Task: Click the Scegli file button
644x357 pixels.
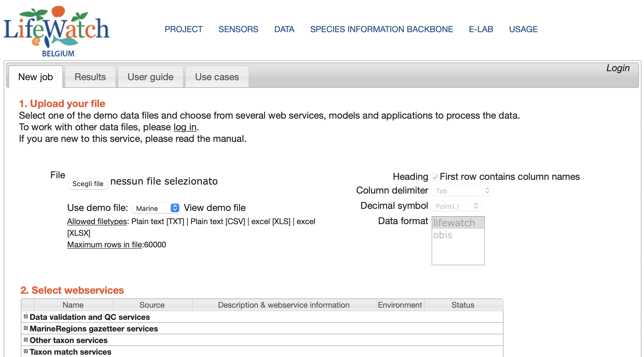Action: point(88,184)
